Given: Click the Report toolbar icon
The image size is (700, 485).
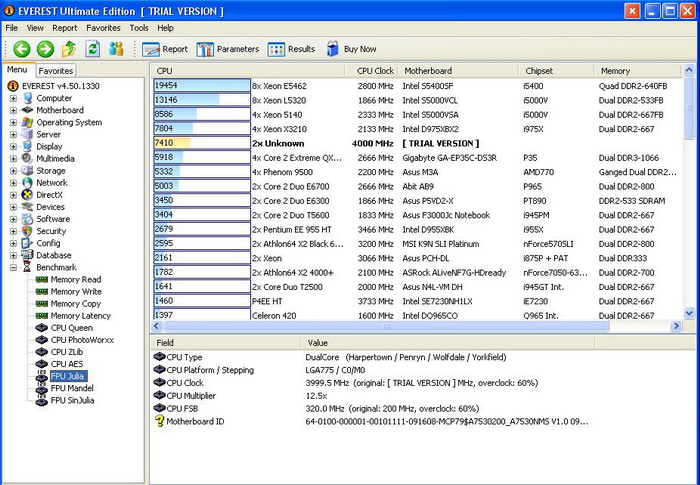Looking at the screenshot, I should coord(151,49).
